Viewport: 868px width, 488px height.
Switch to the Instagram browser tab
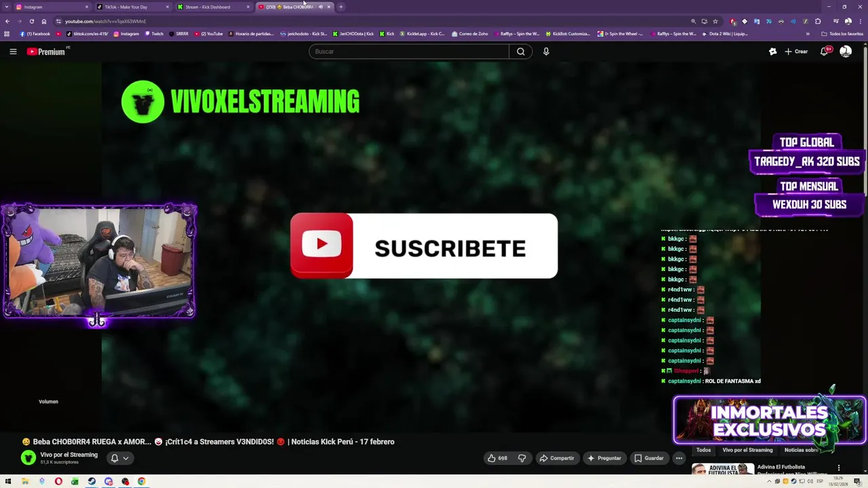[x=51, y=7]
